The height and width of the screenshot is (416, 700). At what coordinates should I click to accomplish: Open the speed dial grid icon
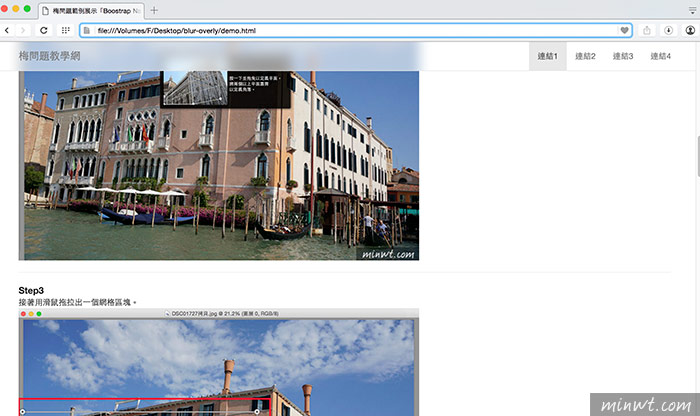pyautogui.click(x=65, y=30)
